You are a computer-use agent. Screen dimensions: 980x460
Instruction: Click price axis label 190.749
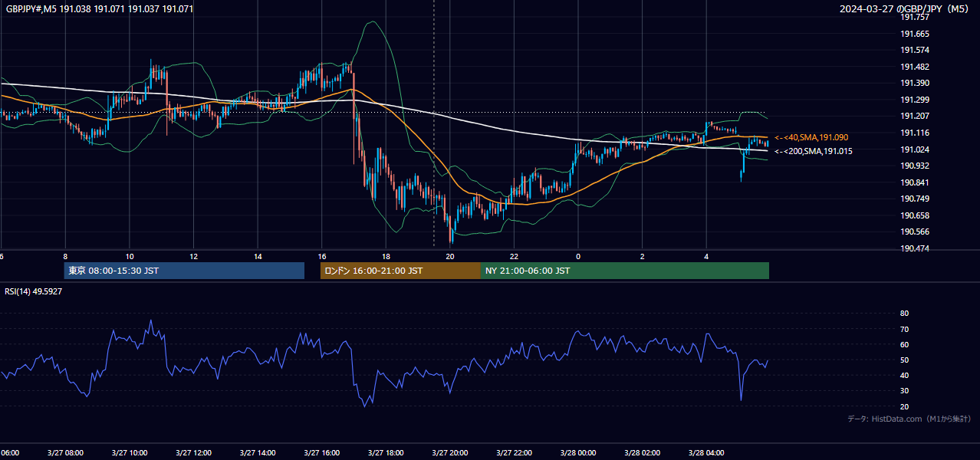click(914, 199)
